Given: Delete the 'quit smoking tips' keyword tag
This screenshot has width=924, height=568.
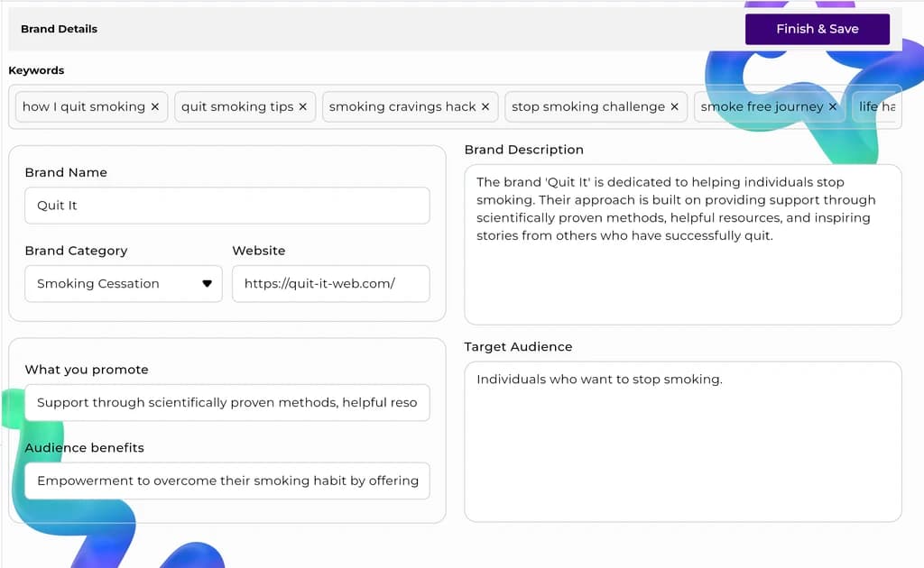Looking at the screenshot, I should [303, 106].
